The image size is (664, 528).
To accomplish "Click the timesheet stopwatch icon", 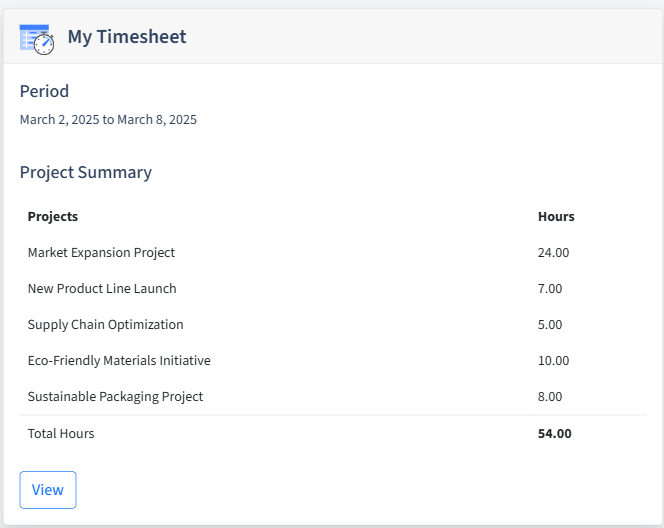I will pyautogui.click(x=37, y=39).
